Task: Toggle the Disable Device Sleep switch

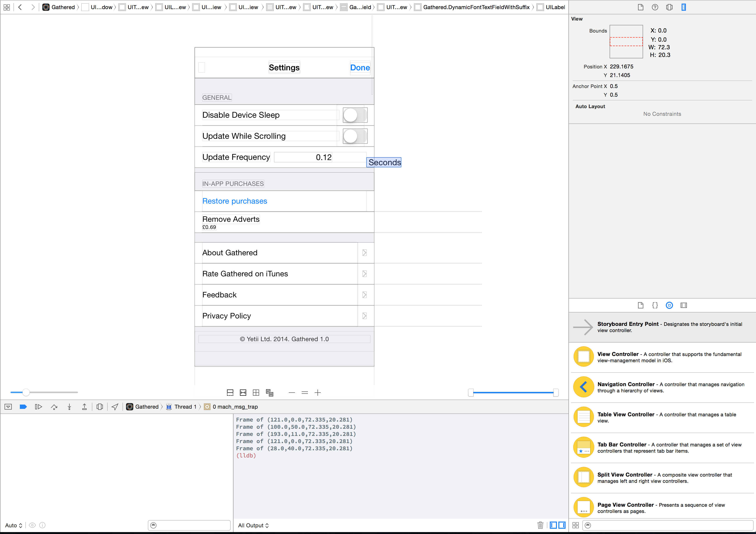Action: (355, 115)
